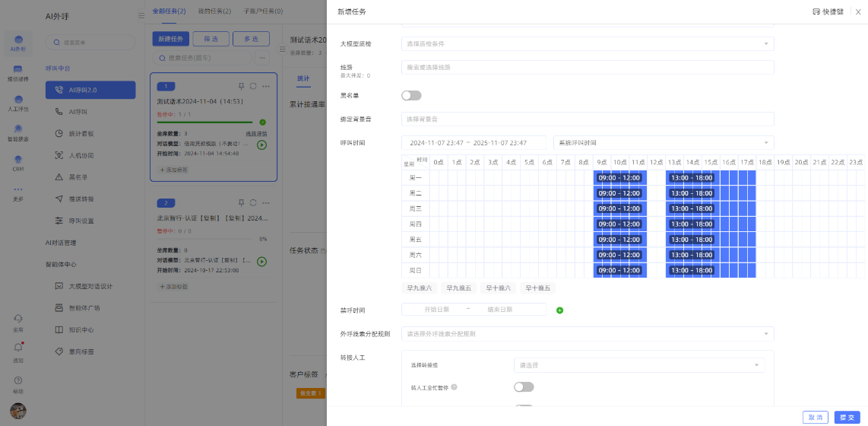Image resolution: width=868 pixels, height=426 pixels.
Task: Toggle the 黑名单 switch
Action: (x=411, y=96)
